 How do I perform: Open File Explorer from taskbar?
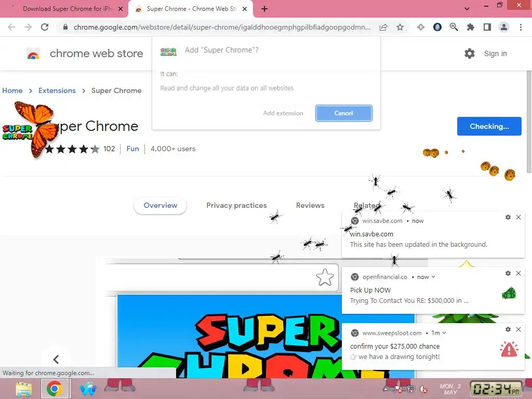click(24, 389)
